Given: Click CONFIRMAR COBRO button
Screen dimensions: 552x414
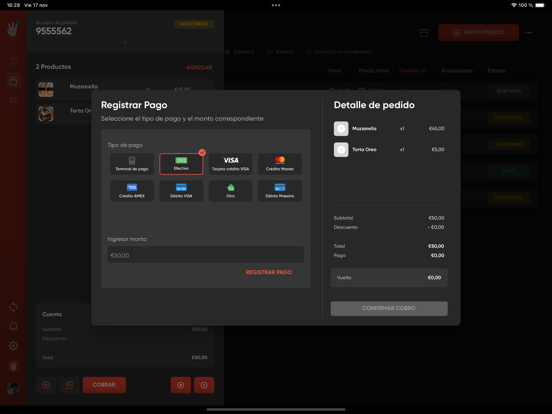Looking at the screenshot, I should tap(389, 308).
